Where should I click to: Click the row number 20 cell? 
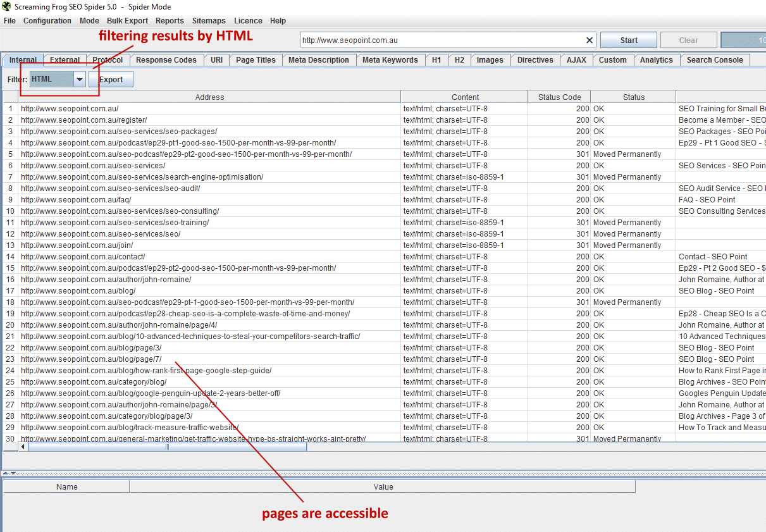click(10, 325)
